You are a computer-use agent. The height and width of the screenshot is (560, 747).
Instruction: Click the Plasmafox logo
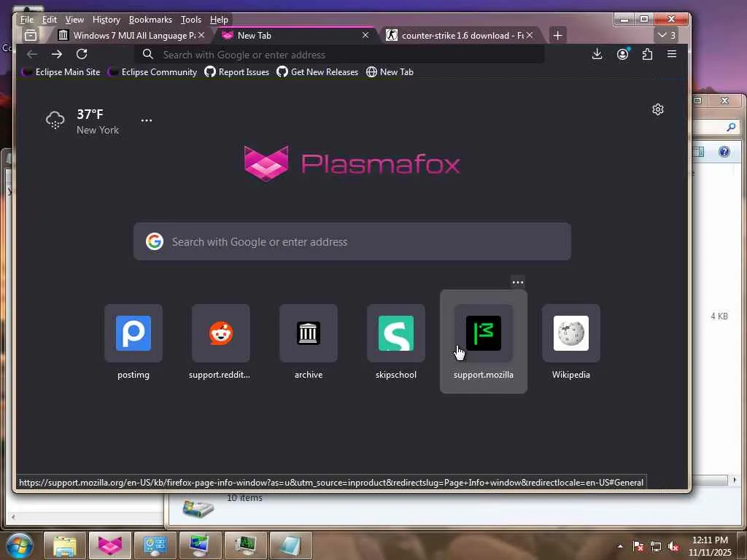pos(352,164)
